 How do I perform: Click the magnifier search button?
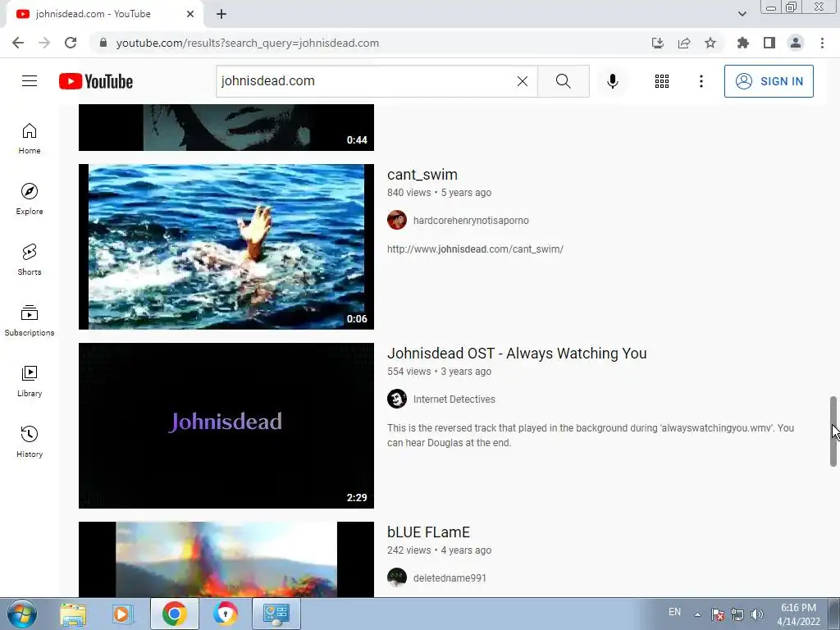[x=563, y=81]
